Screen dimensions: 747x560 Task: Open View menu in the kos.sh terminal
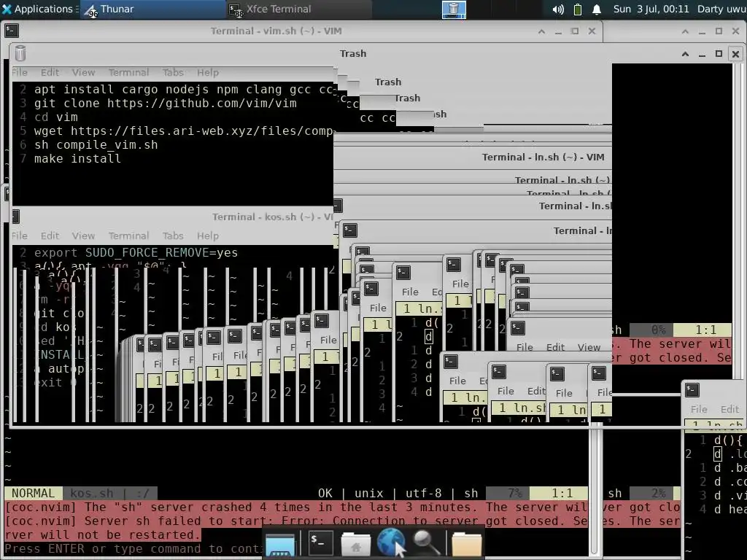point(83,236)
